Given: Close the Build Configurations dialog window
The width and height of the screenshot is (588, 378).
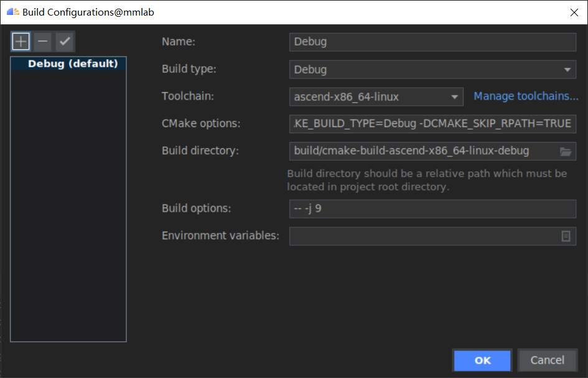Looking at the screenshot, I should [x=574, y=12].
